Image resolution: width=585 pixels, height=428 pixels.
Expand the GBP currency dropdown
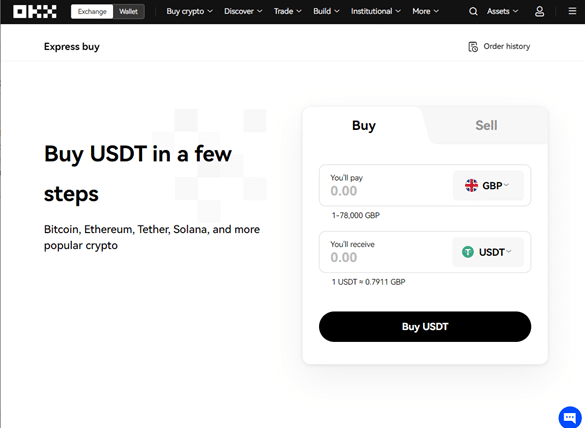[x=488, y=185]
